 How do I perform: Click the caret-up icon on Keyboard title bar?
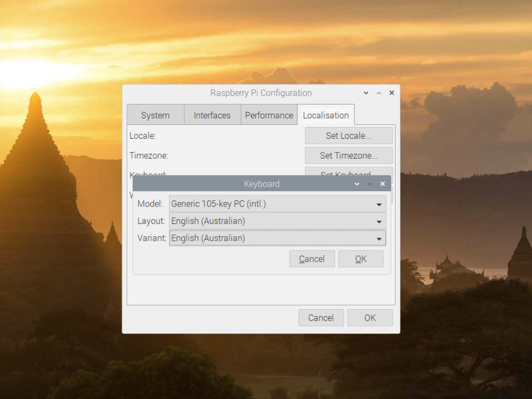point(369,183)
